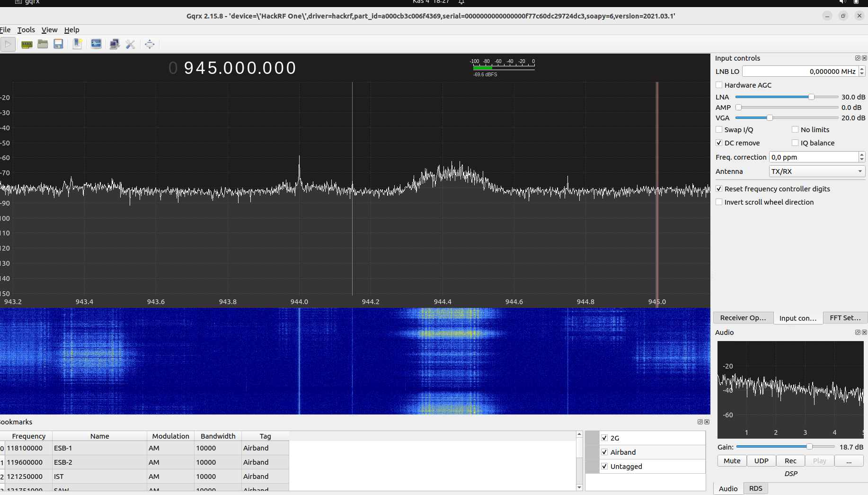The width and height of the screenshot is (868, 495).
Task: Float the Audio panel
Action: click(858, 333)
